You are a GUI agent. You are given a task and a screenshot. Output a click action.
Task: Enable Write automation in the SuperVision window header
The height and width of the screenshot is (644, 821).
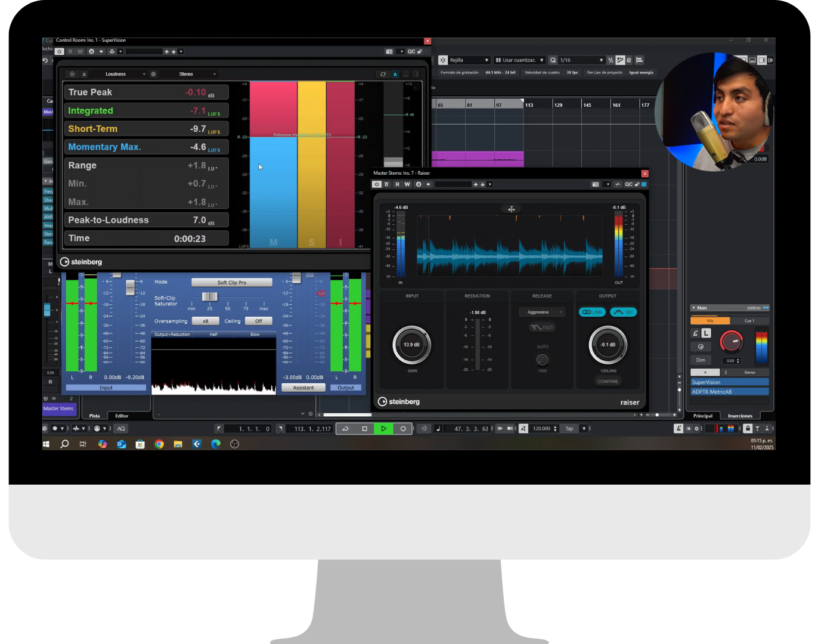click(80, 52)
